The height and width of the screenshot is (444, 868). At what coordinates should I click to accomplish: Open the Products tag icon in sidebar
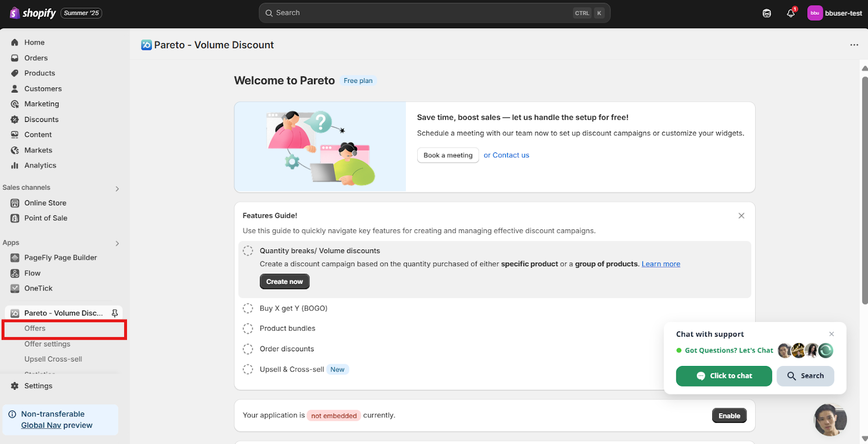coord(15,73)
